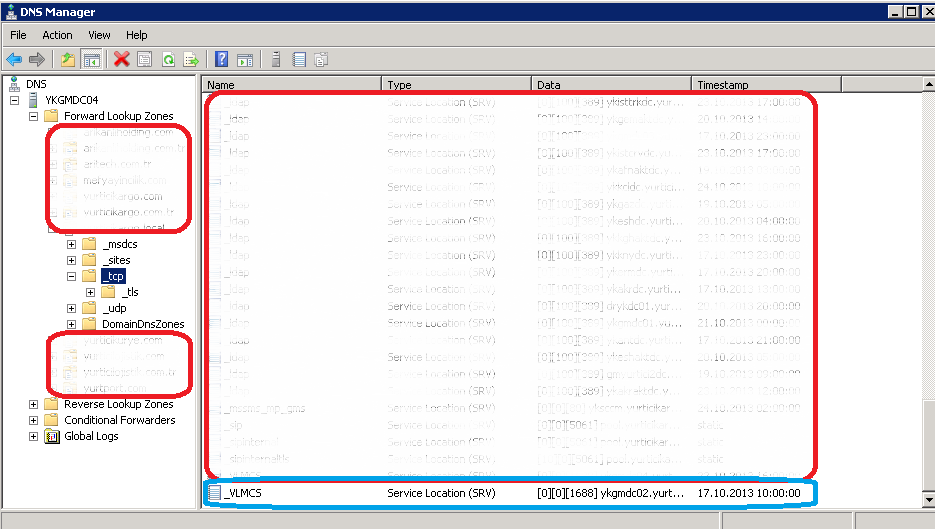Go up one level using the folder icon
Viewport: 935px width, 529px height.
[68, 60]
